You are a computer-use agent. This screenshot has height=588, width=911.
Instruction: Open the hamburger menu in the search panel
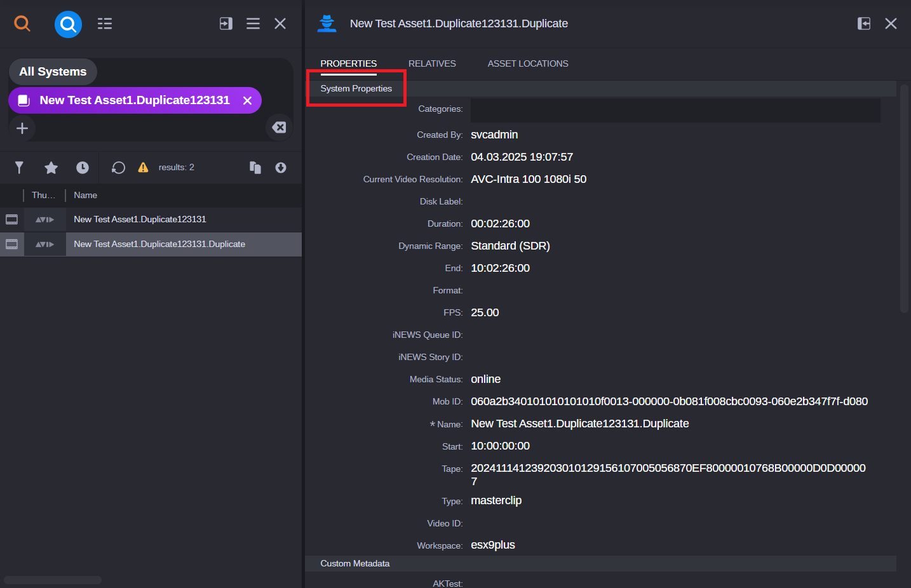(x=253, y=23)
